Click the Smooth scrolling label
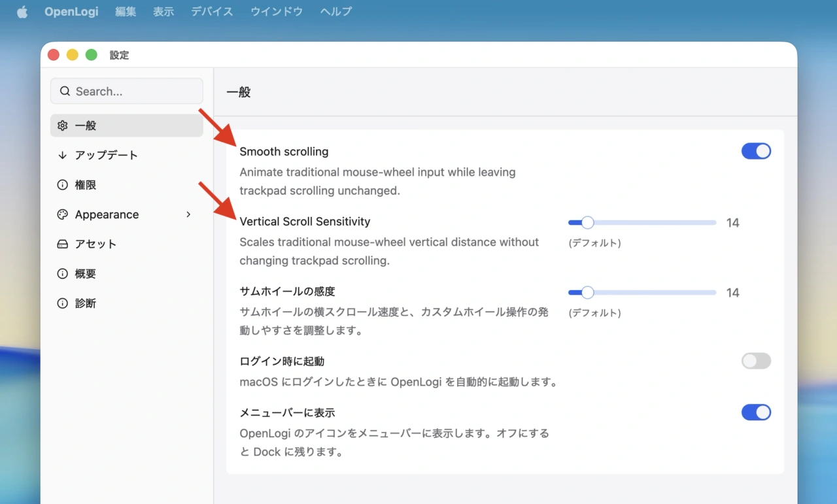The width and height of the screenshot is (837, 504). click(x=284, y=152)
